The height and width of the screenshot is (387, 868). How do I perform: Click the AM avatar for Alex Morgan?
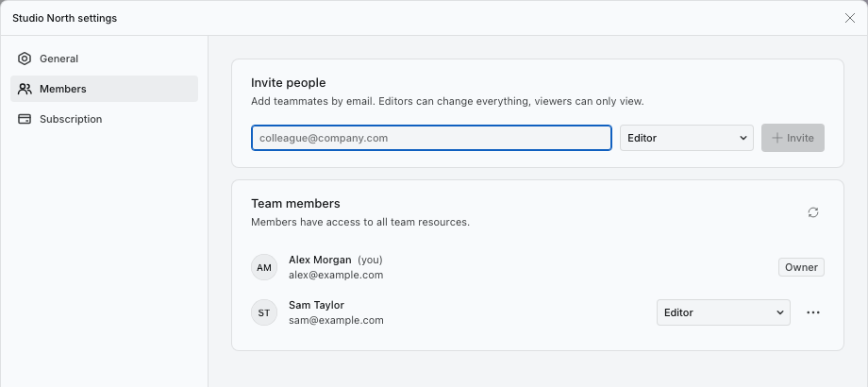click(264, 267)
